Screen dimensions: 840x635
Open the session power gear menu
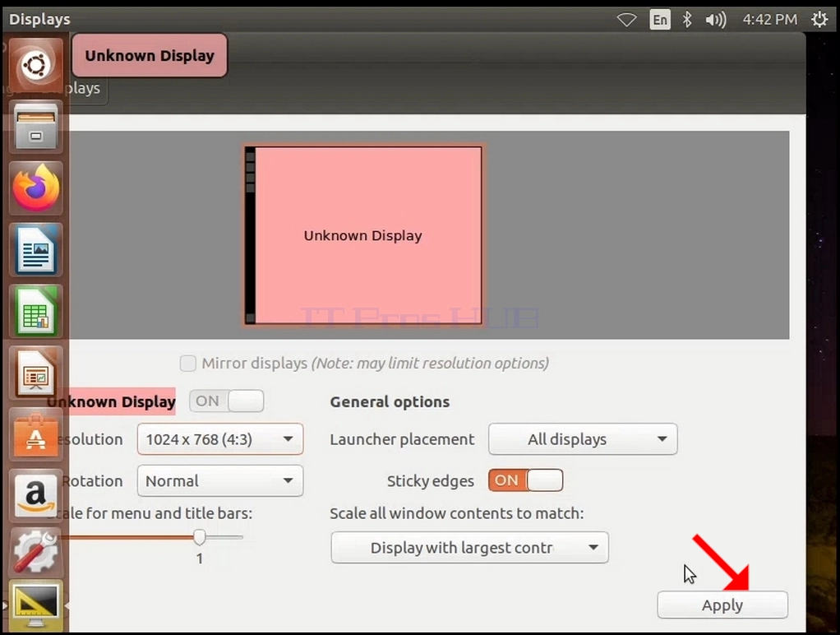coord(819,20)
